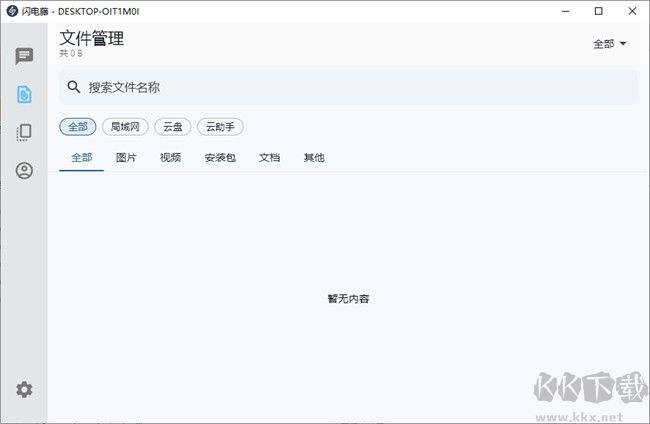Select the 云助手 filter chip

[220, 127]
